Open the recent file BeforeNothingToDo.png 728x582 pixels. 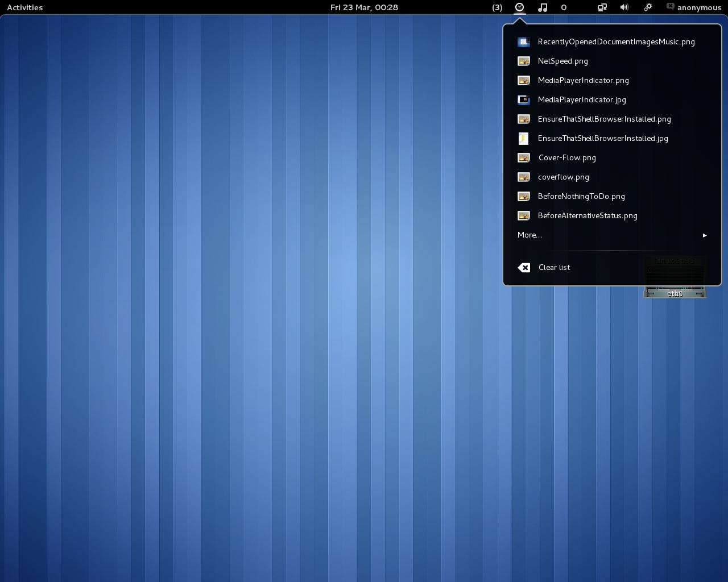tap(612, 197)
